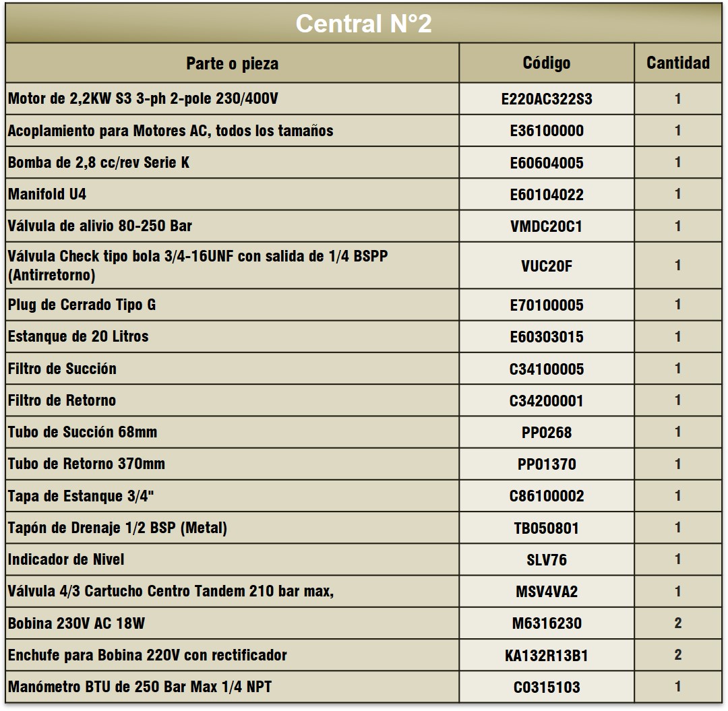Screen dimensions: 728x711
Task: Select the Bomba de 2,8 cc/rev Serie K cell
Action: [232, 162]
